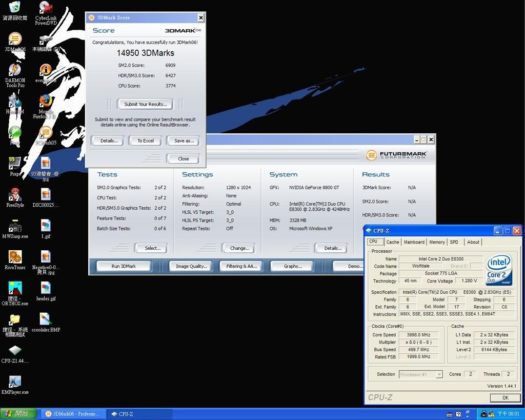Switch to Cache tab in CPU-Z
The height and width of the screenshot is (420, 525).
coord(392,242)
